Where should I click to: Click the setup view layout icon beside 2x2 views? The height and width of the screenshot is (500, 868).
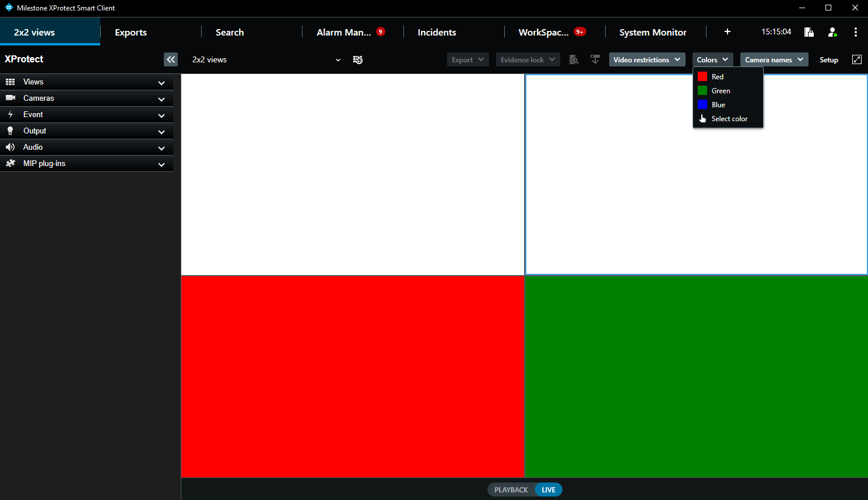coord(357,59)
